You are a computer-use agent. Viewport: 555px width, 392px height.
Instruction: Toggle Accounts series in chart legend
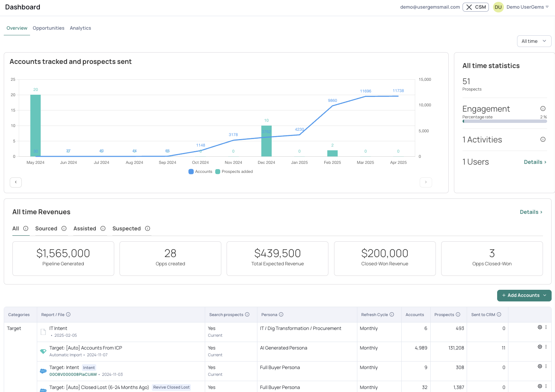click(200, 171)
